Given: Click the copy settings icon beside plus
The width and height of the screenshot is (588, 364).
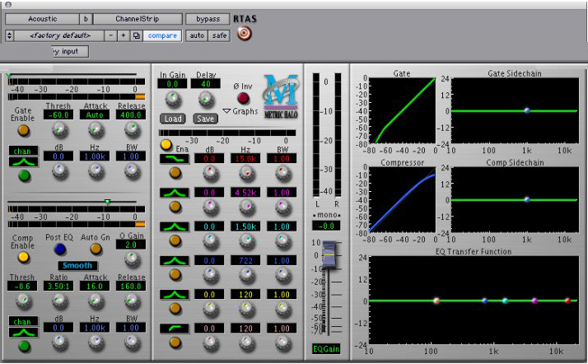Looking at the screenshot, I should (136, 35).
